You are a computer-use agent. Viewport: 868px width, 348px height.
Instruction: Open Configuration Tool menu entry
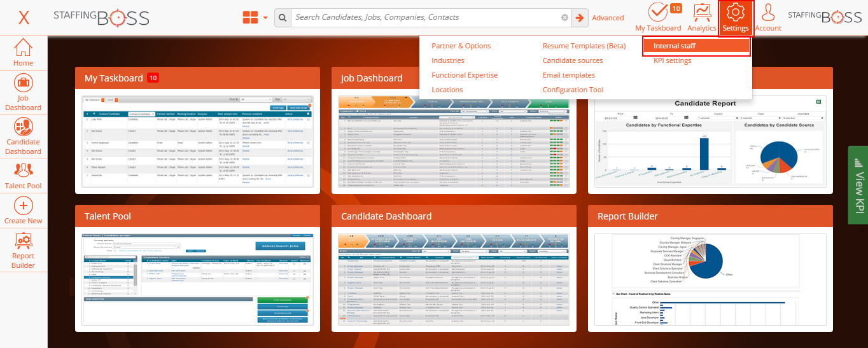coord(573,90)
